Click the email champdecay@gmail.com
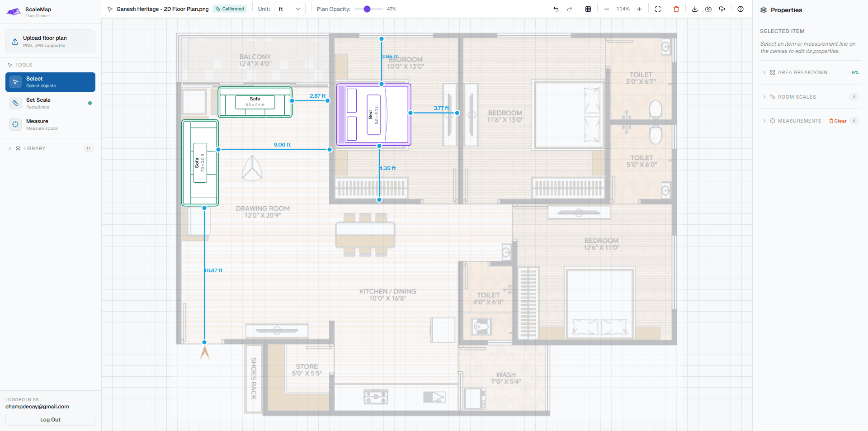Viewport: 868px width, 431px height. point(37,407)
